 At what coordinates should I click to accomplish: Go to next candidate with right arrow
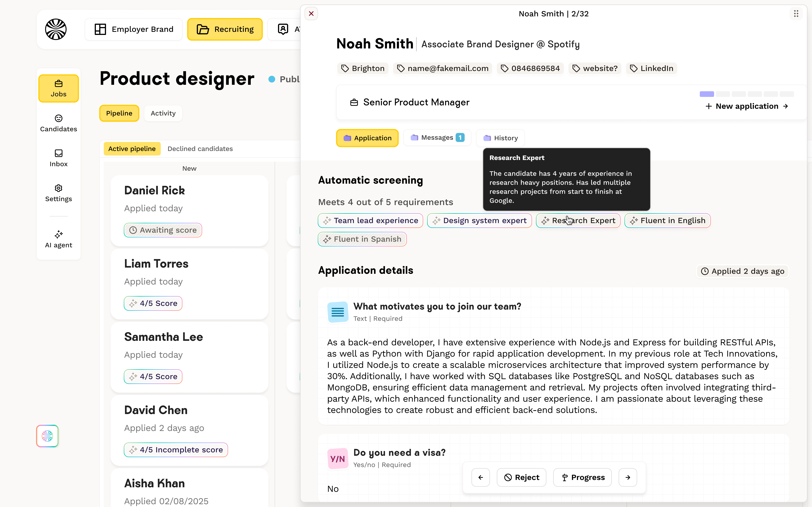[x=627, y=477]
